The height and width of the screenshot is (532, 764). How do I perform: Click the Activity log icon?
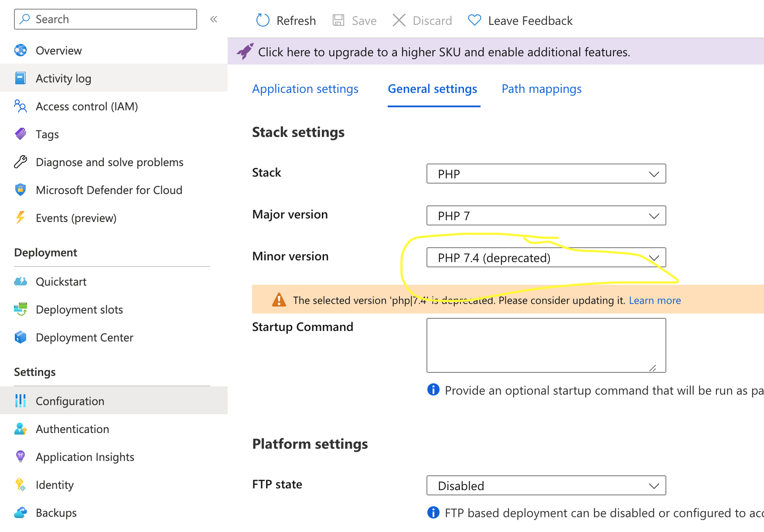(20, 78)
